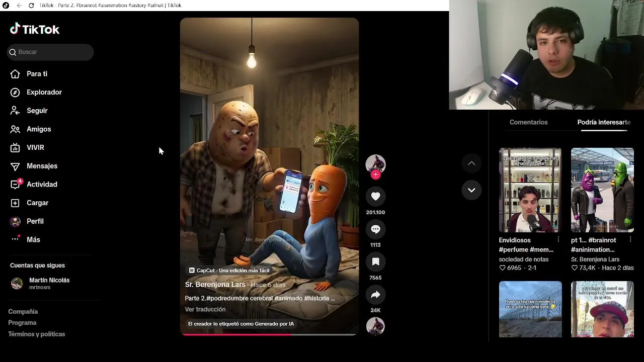Click the search magnifier icon
Image resolution: width=644 pixels, height=362 pixels.
point(13,52)
